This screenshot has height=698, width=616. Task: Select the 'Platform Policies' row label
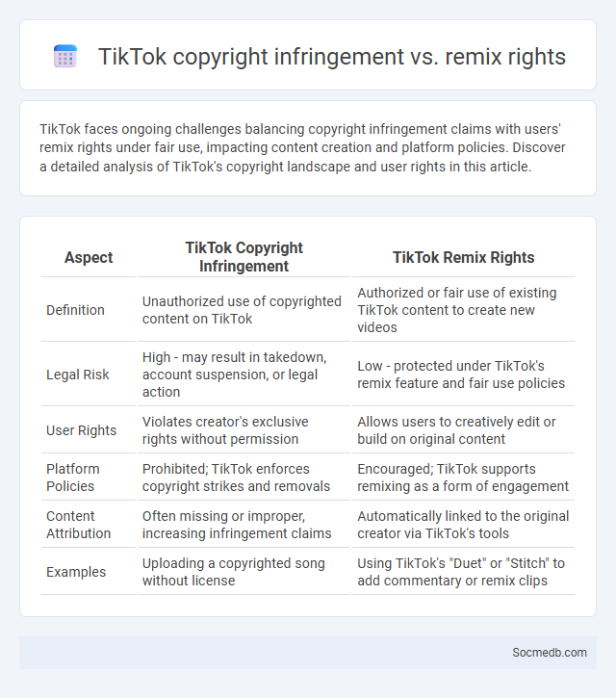click(x=73, y=478)
